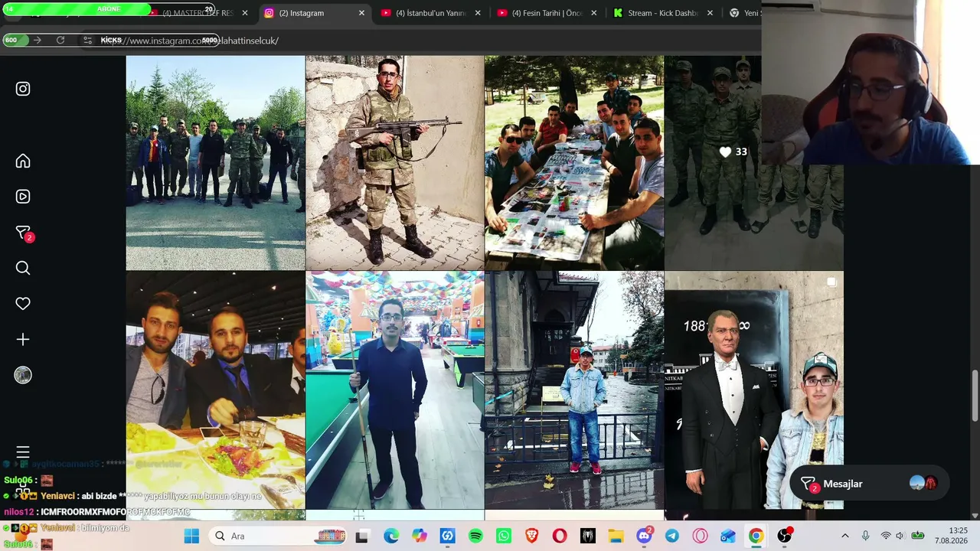Open your profile avatar in the sidebar
The image size is (980, 551).
click(23, 375)
